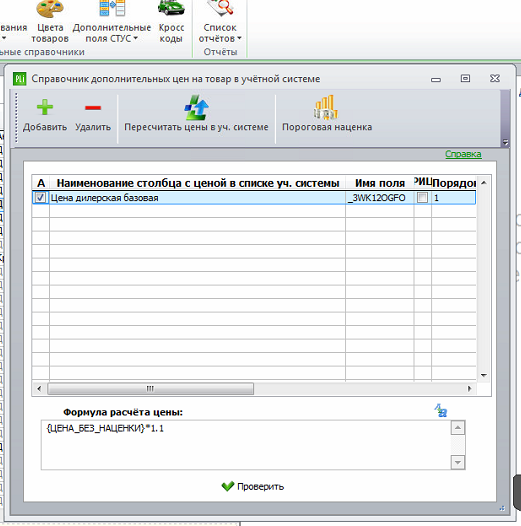This screenshot has width=521, height=526.
Task: Click the green plus Добавить icon
Action: tap(45, 108)
